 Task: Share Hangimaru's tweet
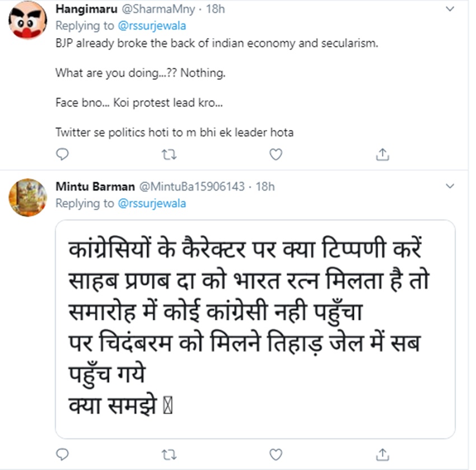point(382,154)
